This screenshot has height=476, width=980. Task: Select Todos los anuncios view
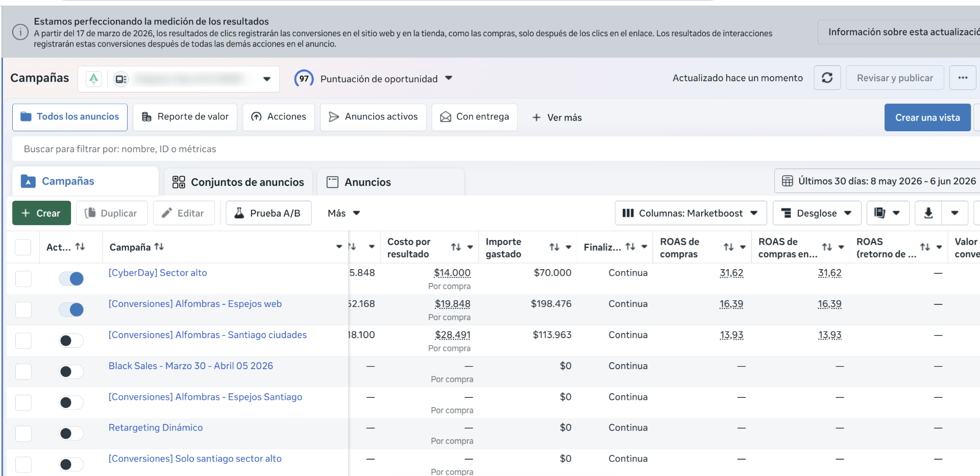70,117
